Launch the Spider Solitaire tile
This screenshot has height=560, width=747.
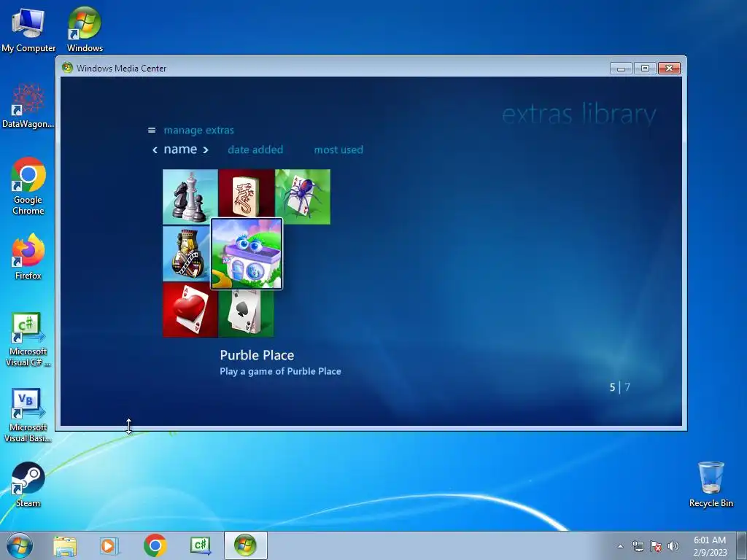tap(303, 197)
